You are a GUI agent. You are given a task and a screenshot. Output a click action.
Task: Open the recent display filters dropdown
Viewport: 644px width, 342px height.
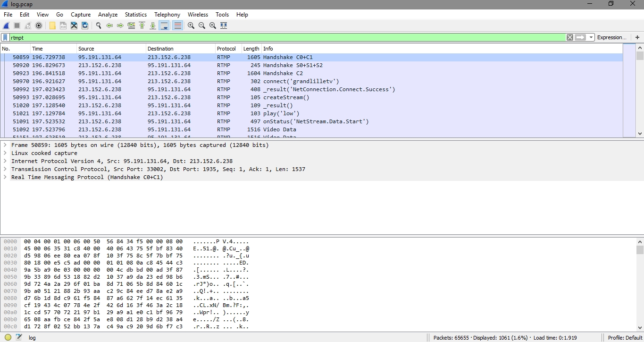point(591,37)
